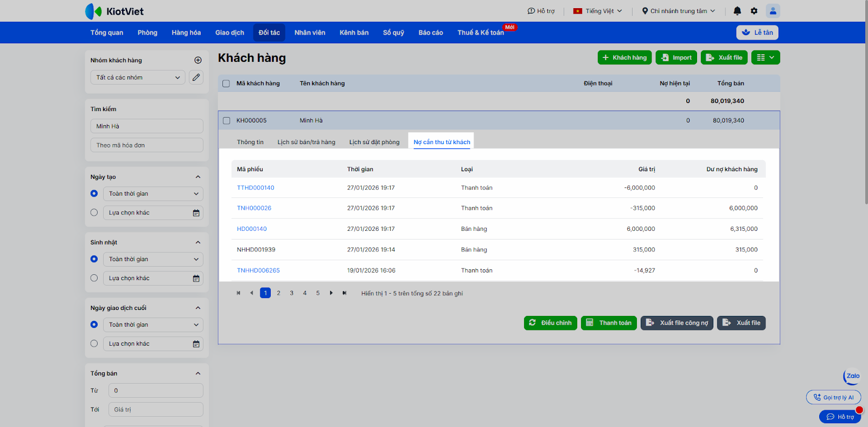Open the user account avatar

[773, 11]
